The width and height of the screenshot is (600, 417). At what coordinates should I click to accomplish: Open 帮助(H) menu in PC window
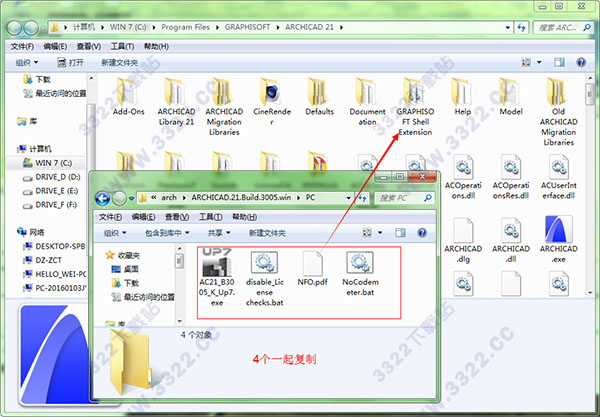(x=244, y=217)
